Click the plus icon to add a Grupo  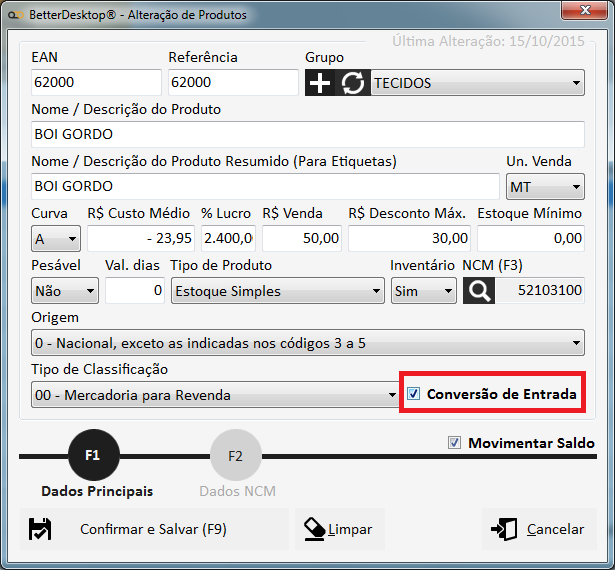tap(320, 83)
